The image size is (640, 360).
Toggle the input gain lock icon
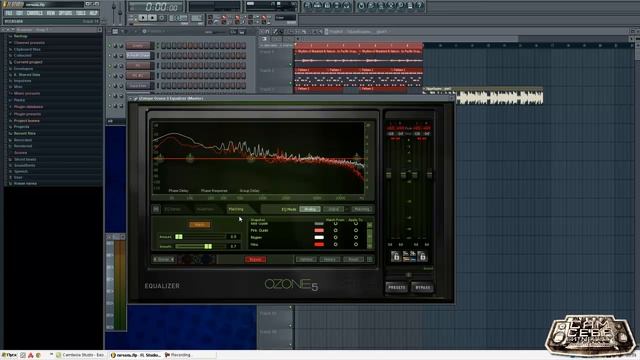click(x=395, y=256)
